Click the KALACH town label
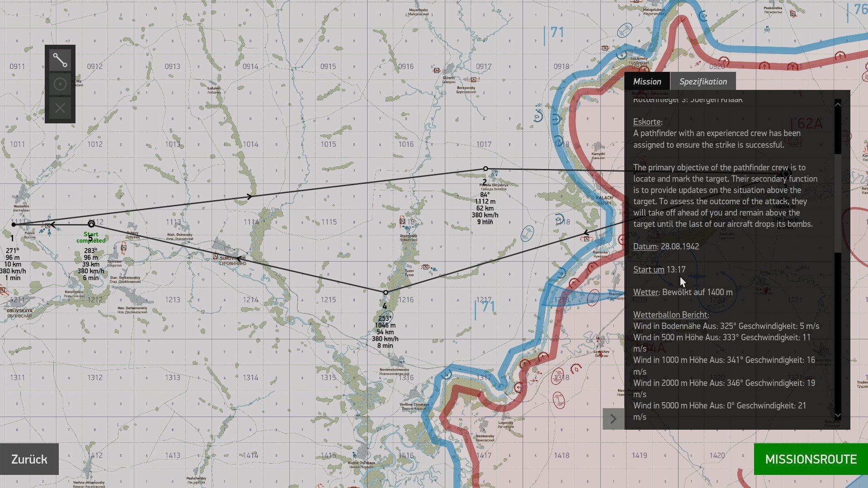Screen dimensions: 868x488 coord(604,200)
